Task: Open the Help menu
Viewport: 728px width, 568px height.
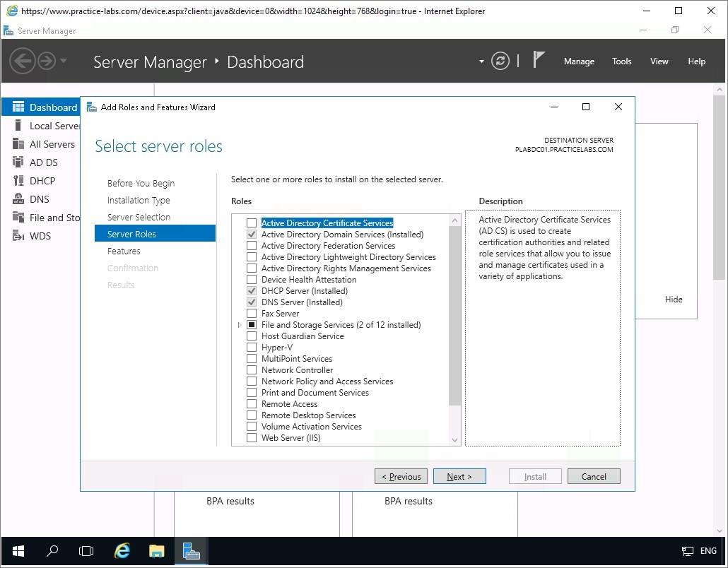Action: 696,61
